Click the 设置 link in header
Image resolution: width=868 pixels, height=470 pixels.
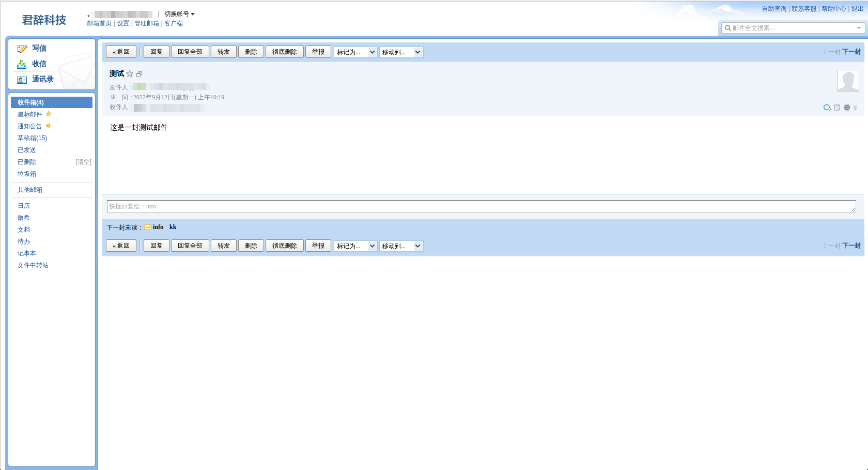pos(123,23)
